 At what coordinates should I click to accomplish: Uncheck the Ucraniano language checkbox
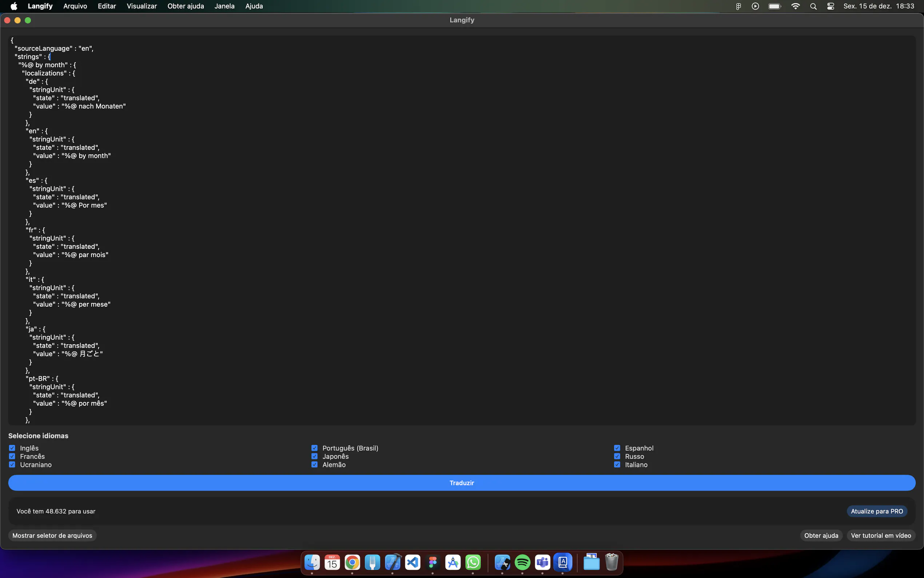pyautogui.click(x=12, y=465)
